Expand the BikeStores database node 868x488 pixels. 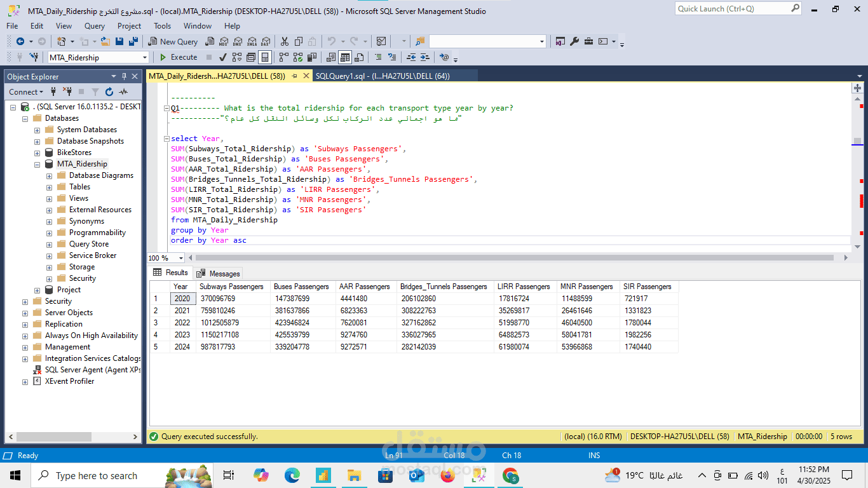tap(37, 152)
